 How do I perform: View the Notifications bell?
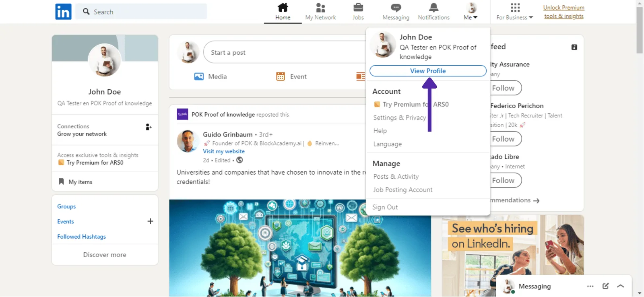(433, 12)
